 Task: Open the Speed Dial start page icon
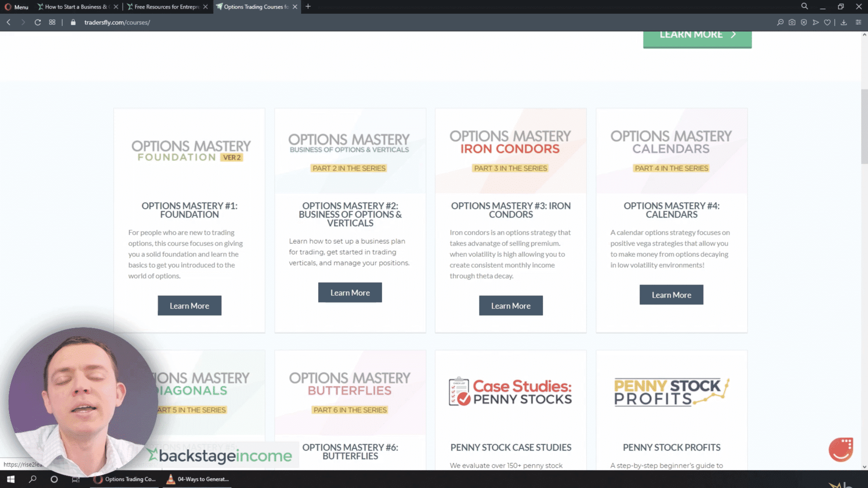(52, 22)
